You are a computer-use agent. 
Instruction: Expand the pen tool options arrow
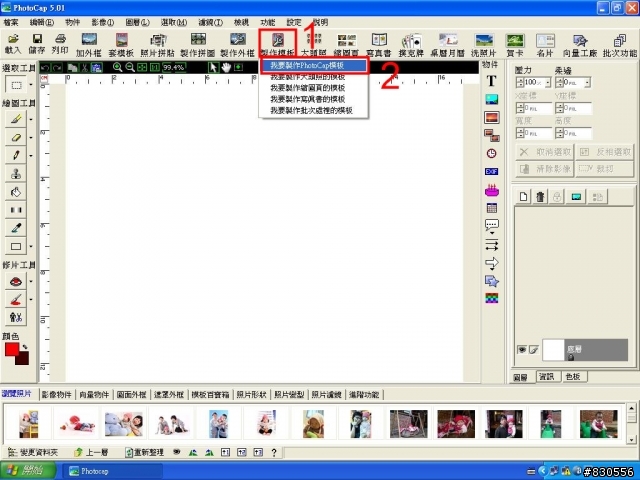click(31, 156)
